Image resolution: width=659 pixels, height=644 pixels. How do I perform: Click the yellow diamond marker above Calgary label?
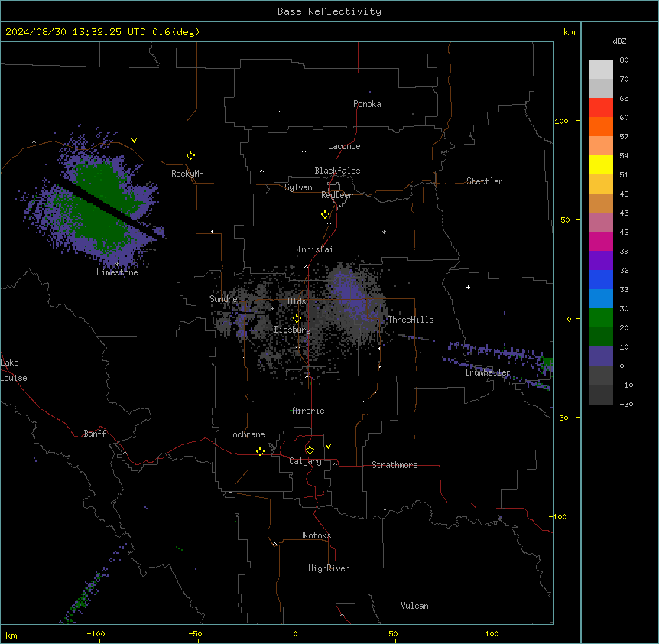(x=310, y=450)
